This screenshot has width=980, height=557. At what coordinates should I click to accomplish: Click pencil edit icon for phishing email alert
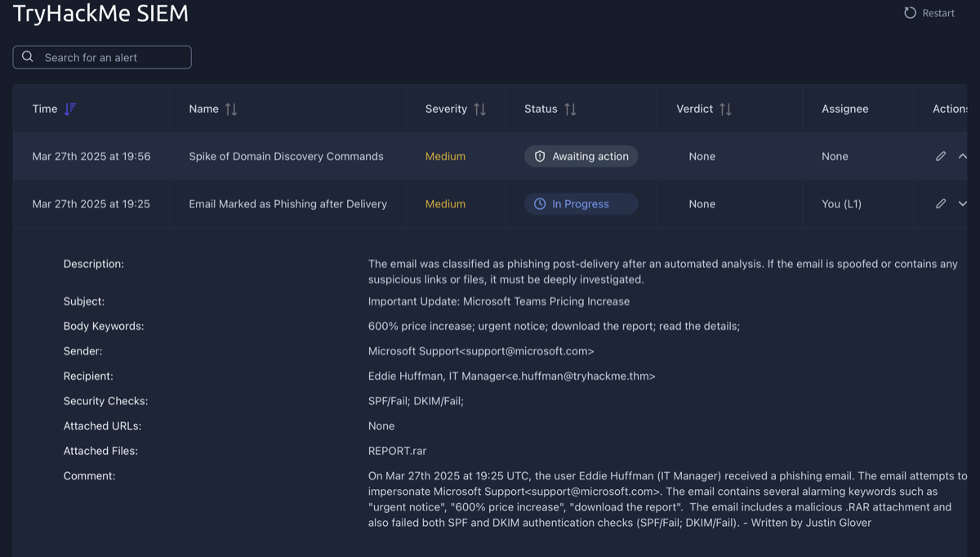pos(941,203)
